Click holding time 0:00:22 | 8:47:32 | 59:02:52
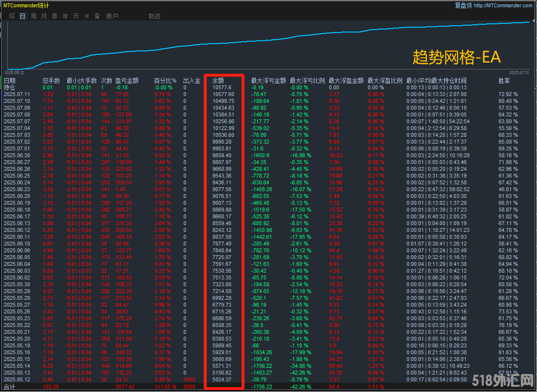Image resolution: width=537 pixels, height=392 pixels. [438, 189]
